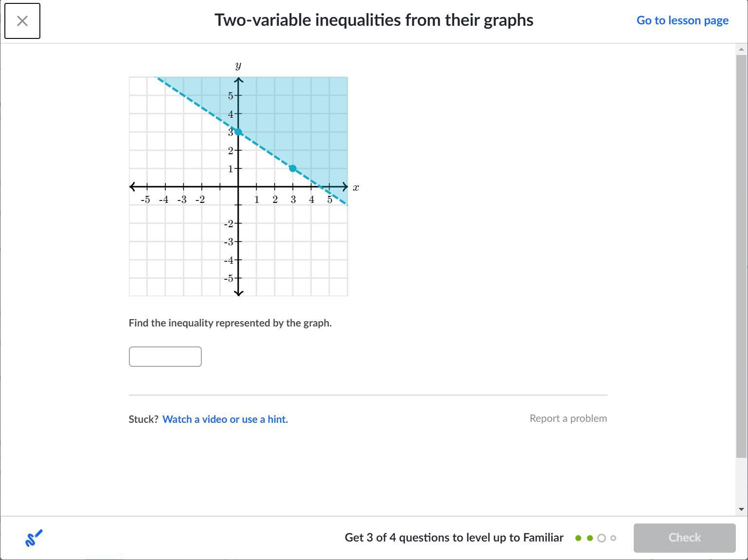Click the second green progress dot
748x560 pixels.
coord(590,538)
